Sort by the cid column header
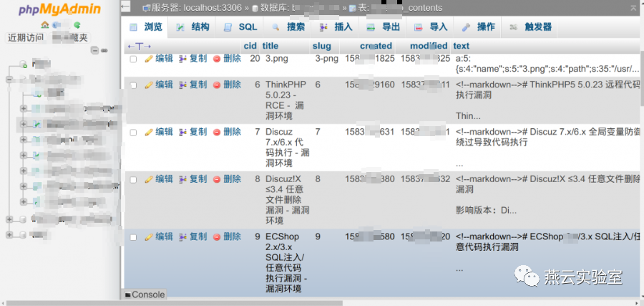This screenshot has width=644, height=306. (250, 46)
